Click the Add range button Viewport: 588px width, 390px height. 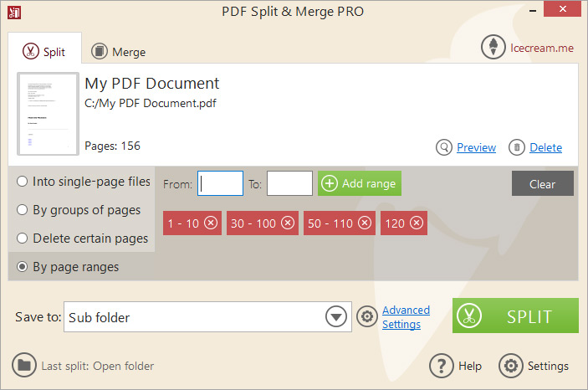[360, 183]
